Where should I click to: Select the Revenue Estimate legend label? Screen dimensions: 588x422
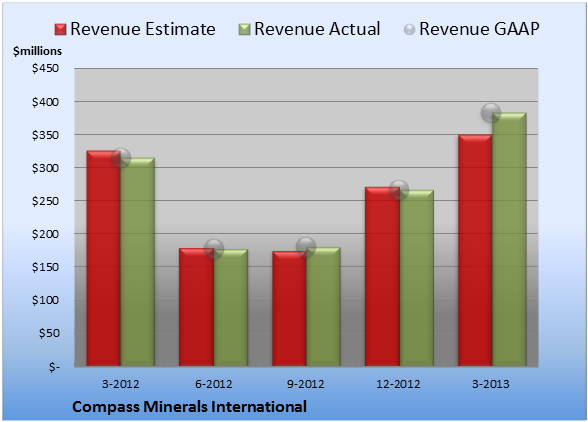click(143, 29)
